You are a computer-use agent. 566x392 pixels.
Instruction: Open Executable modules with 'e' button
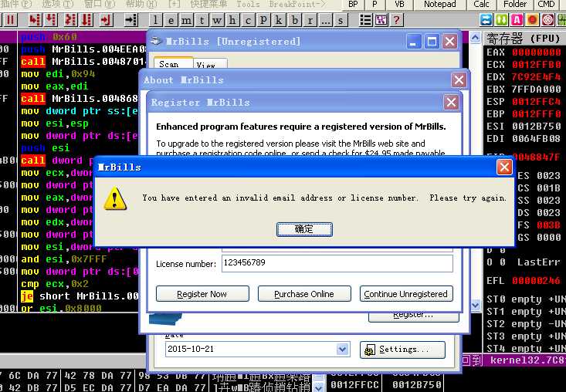pyautogui.click(x=171, y=20)
